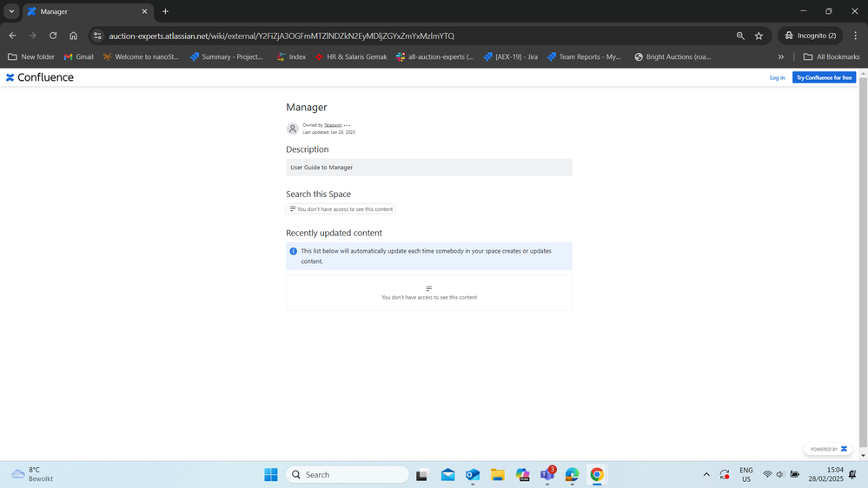Show hidden system tray icons
Screen dimensions: 868x488
tap(706, 474)
